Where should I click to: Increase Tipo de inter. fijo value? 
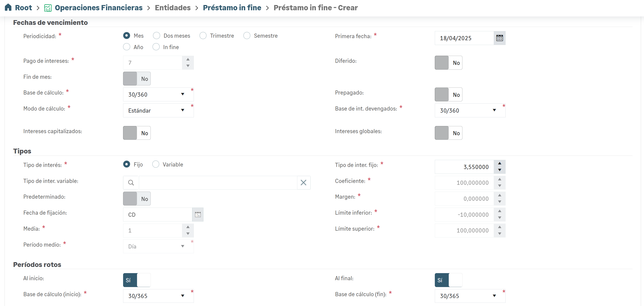(499, 163)
